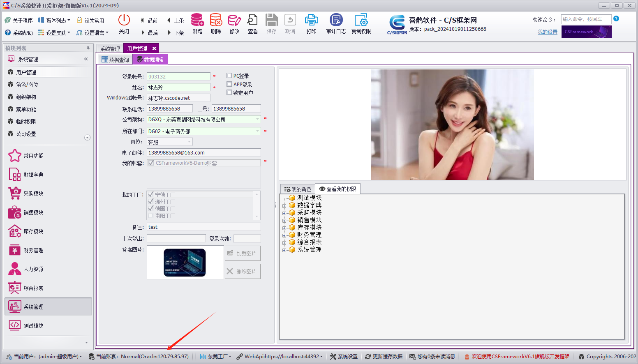The height and width of the screenshot is (364, 638).
Task: Click the 复制权限 copy permissions icon
Action: click(x=361, y=24)
